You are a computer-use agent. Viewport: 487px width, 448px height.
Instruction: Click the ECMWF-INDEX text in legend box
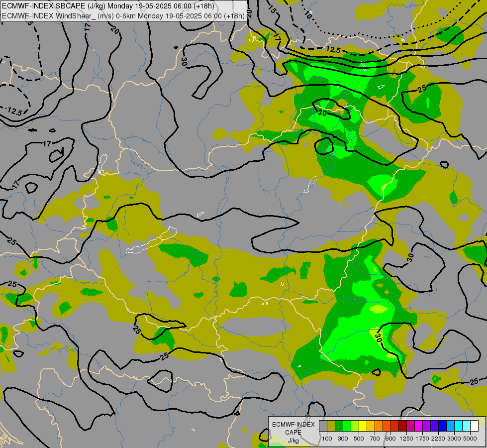tap(293, 425)
